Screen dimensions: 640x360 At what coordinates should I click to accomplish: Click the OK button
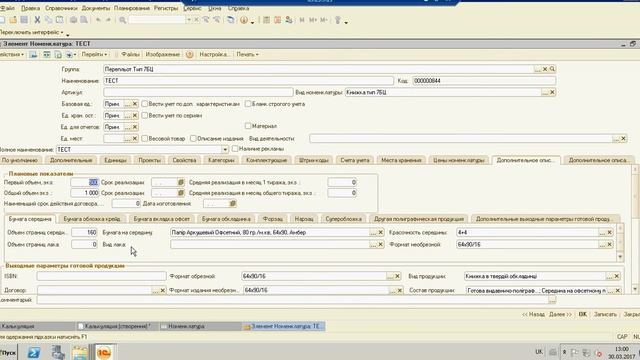point(582,314)
